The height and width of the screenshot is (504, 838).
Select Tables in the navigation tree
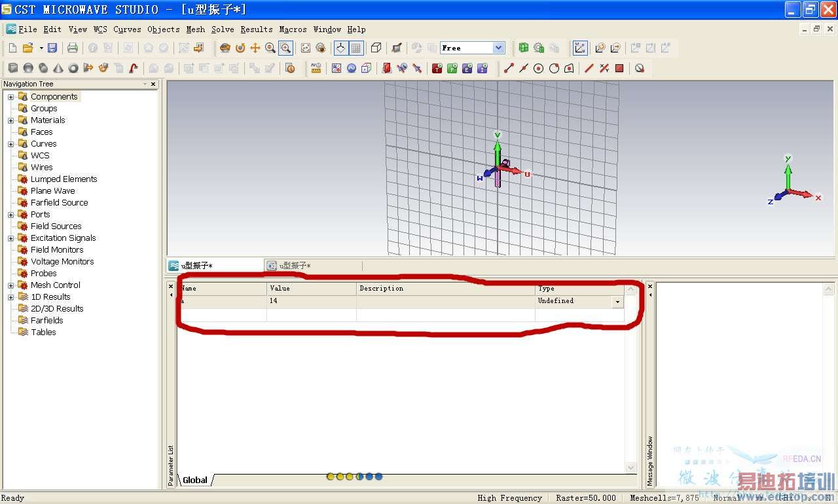[43, 333]
